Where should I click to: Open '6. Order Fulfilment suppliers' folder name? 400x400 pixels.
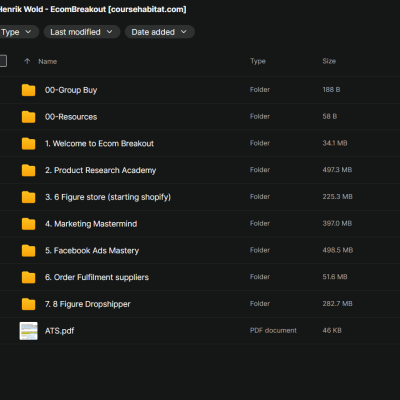(x=97, y=277)
